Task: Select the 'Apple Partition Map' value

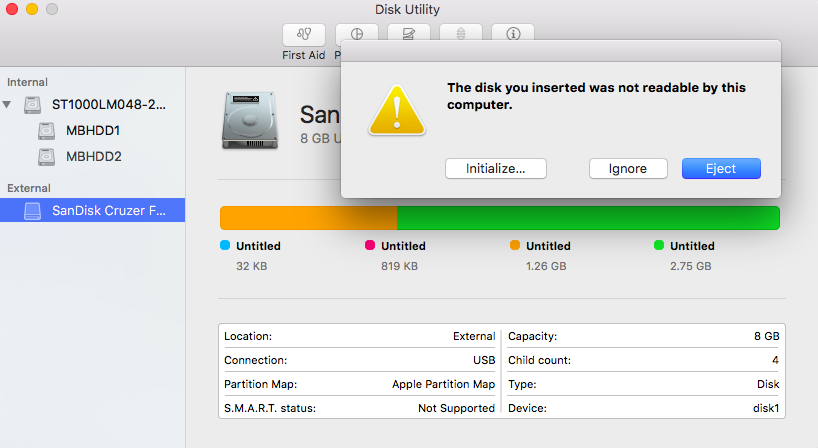Action: (443, 384)
